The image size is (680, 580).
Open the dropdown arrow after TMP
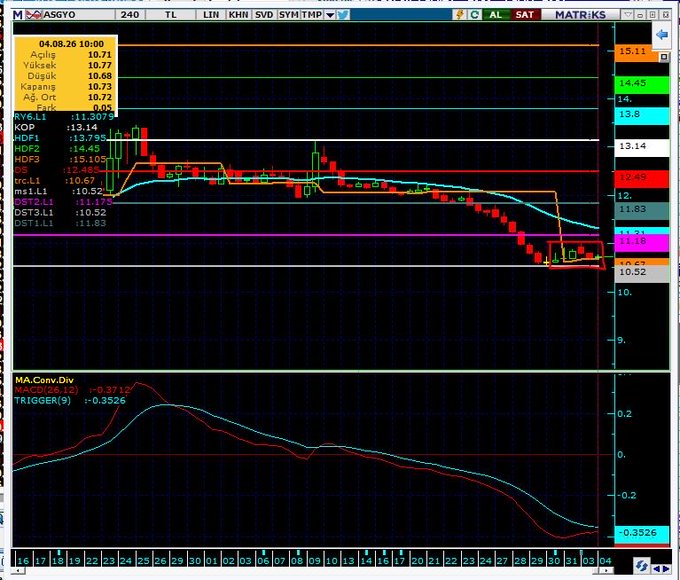[x=330, y=15]
